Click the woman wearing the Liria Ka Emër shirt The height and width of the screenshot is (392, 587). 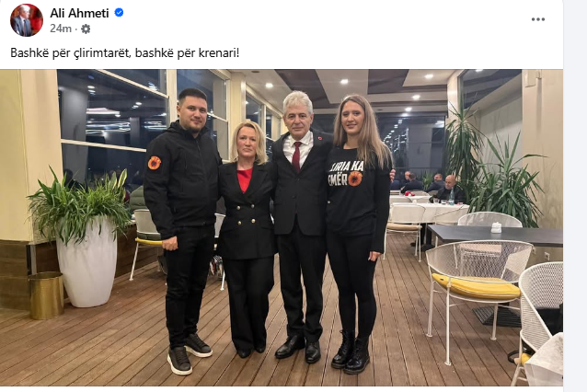(356, 232)
